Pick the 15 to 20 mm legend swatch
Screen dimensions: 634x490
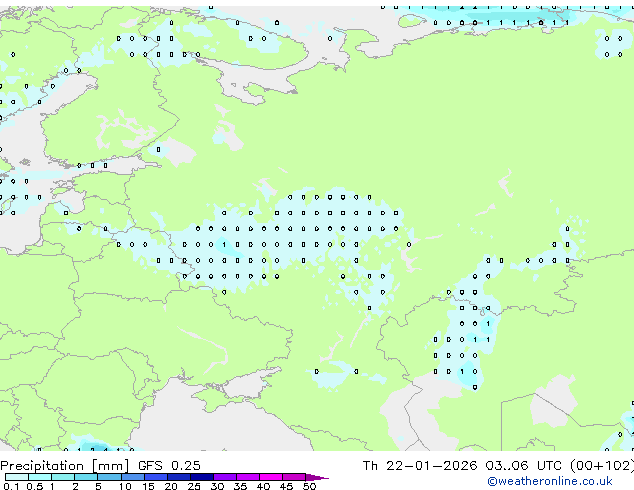156,477
